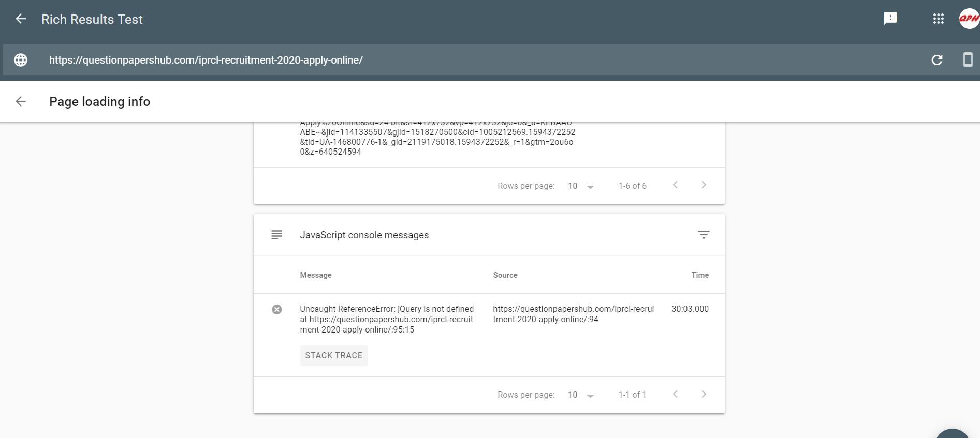
Task: Go back from Page loading info
Action: tap(21, 101)
